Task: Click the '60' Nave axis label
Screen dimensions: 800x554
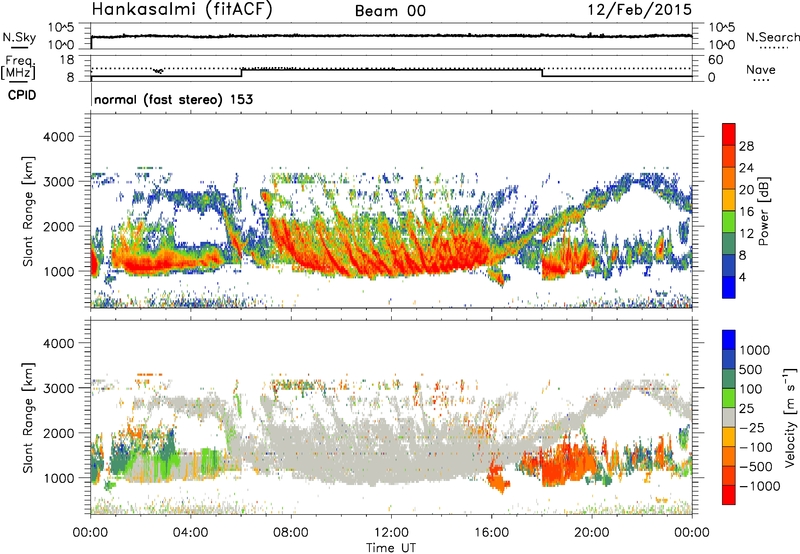Action: 716,60
